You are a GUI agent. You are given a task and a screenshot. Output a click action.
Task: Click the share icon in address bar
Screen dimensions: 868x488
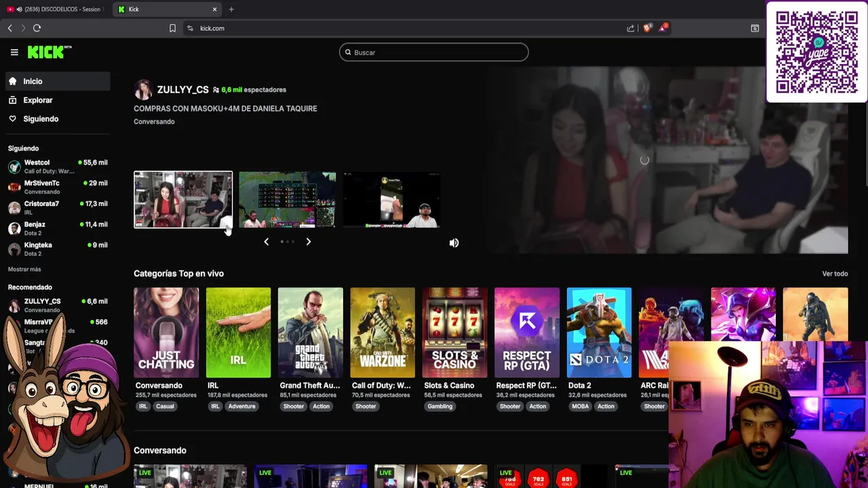631,28
